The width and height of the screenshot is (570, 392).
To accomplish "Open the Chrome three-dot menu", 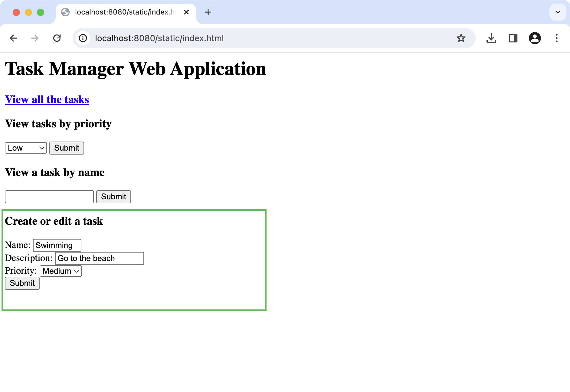I will (x=557, y=38).
